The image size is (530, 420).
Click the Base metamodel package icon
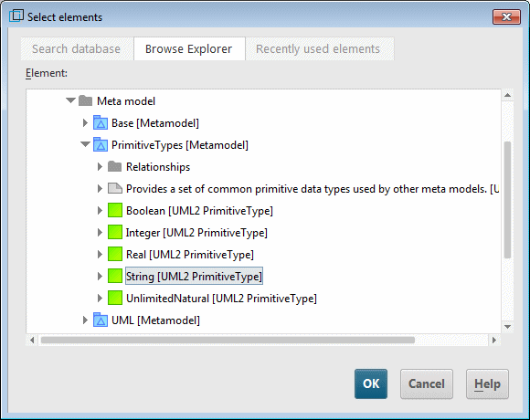point(101,123)
